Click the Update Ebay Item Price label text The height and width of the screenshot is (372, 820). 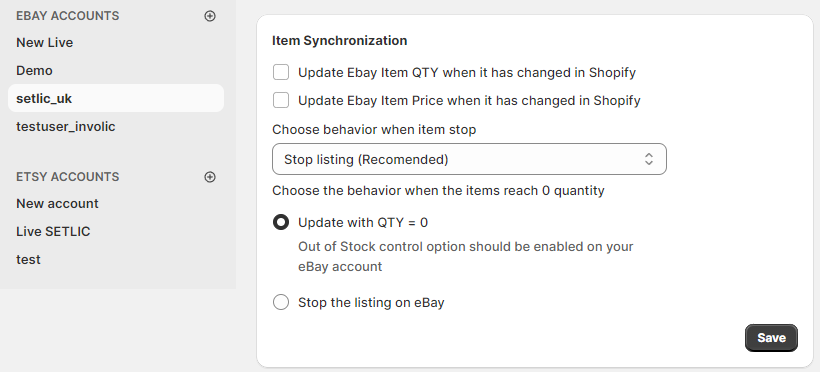(469, 100)
